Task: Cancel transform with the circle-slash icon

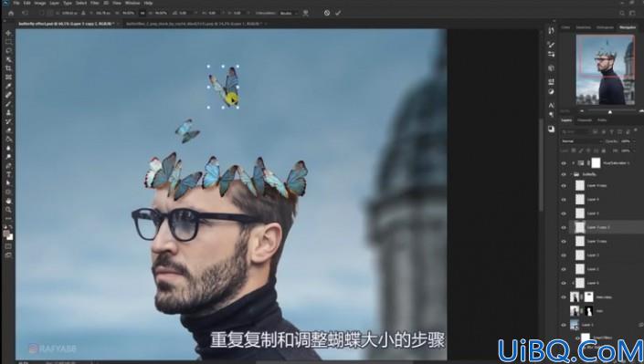Action: 327,13
